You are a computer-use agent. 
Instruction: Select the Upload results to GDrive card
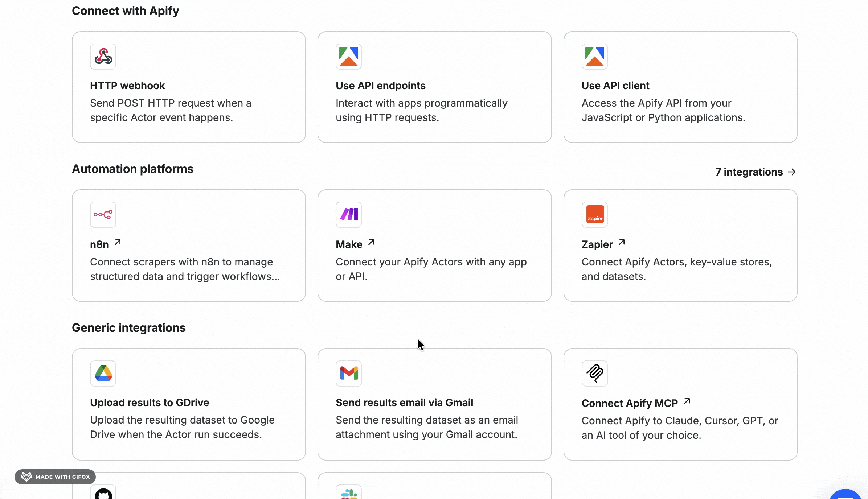(189, 404)
